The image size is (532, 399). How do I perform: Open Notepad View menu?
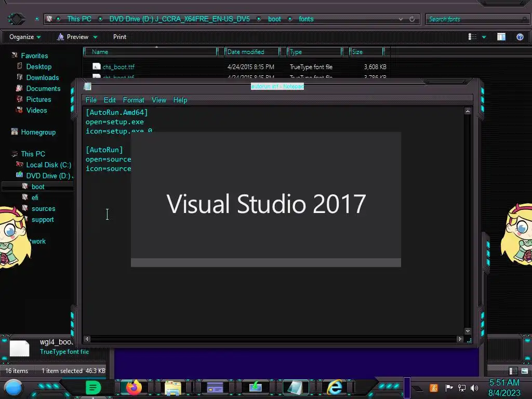(x=159, y=100)
